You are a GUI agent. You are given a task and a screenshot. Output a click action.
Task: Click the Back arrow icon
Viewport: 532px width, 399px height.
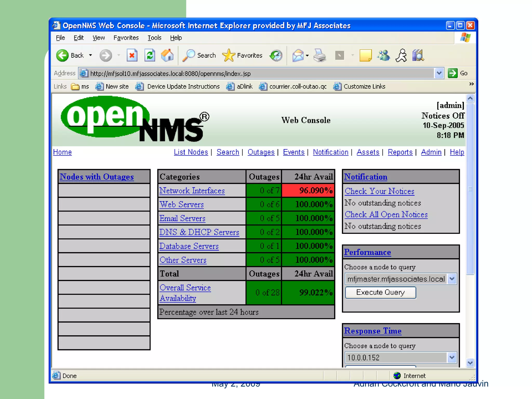62,55
